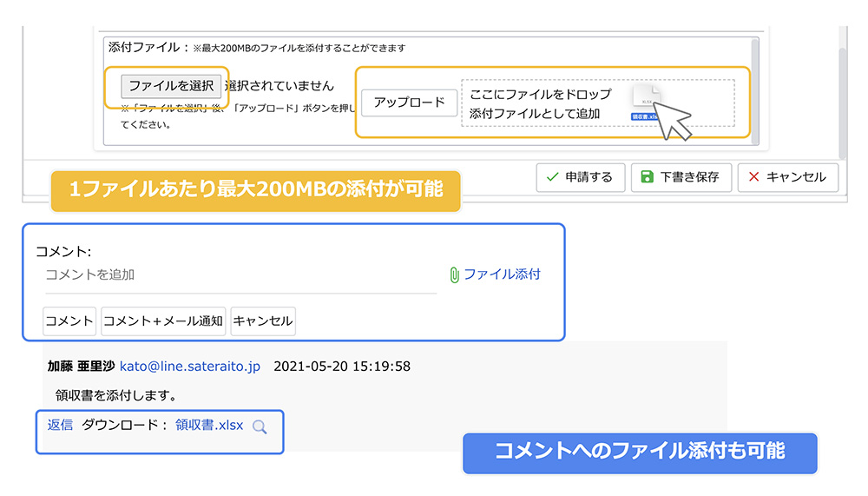Focus the コメントを追加 input field

[240, 274]
